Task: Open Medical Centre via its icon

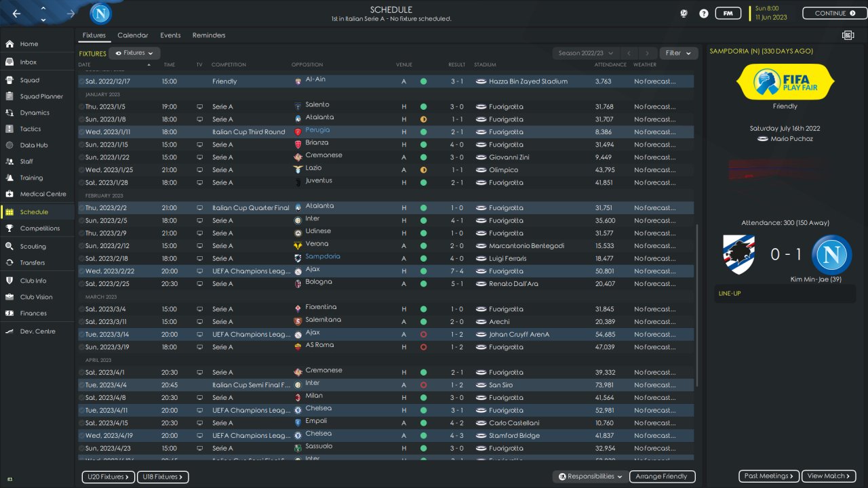Action: pyautogui.click(x=9, y=194)
